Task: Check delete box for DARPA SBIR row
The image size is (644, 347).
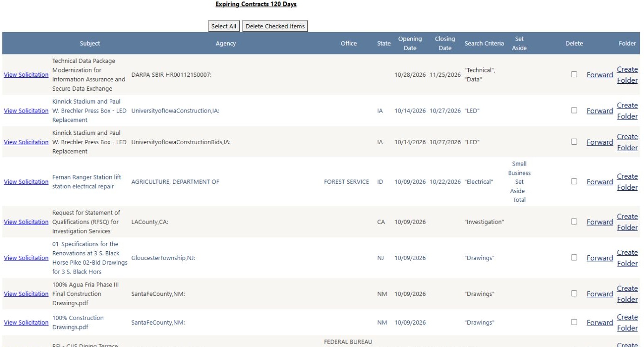Action: point(574,74)
